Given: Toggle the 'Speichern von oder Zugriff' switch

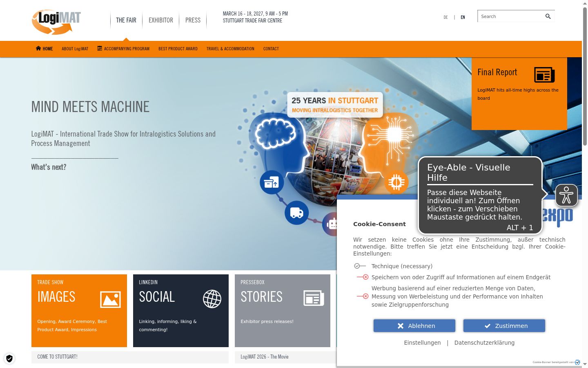Looking at the screenshot, I should tap(363, 277).
